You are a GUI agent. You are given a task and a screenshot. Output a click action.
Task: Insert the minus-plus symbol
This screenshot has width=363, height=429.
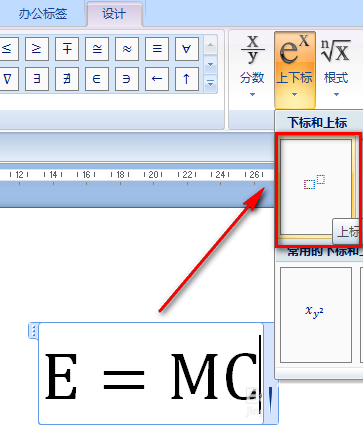[x=67, y=49]
